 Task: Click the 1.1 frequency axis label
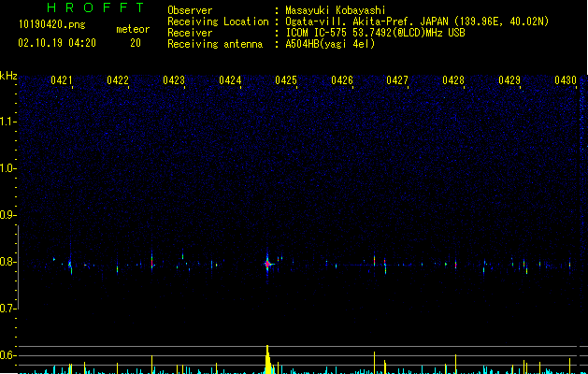tap(8, 122)
